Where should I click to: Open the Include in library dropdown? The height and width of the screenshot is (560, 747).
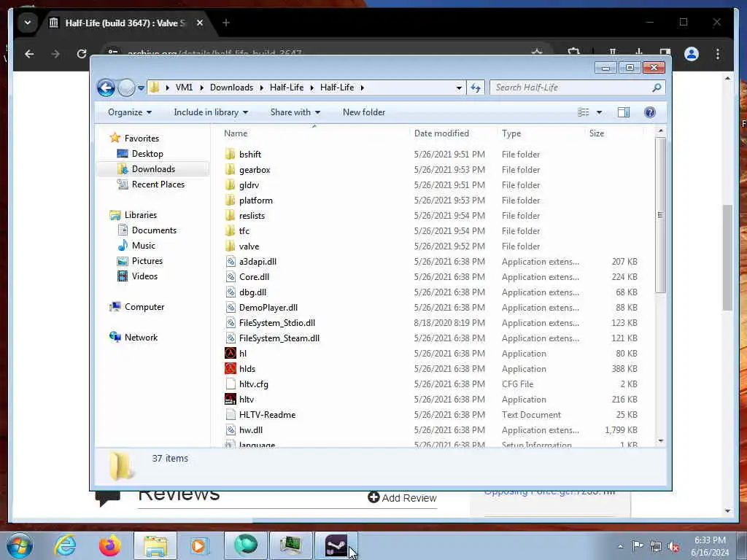[211, 112]
